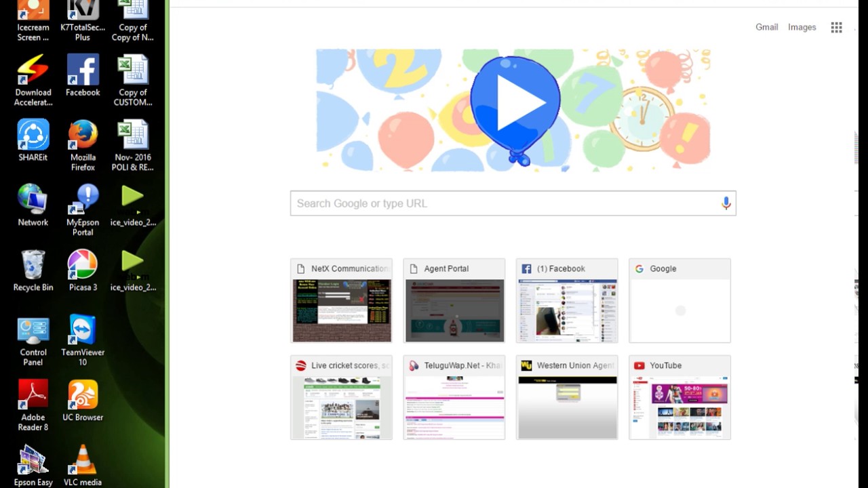
Task: Launch TeamViewer 10 shortcut
Action: pos(83,340)
